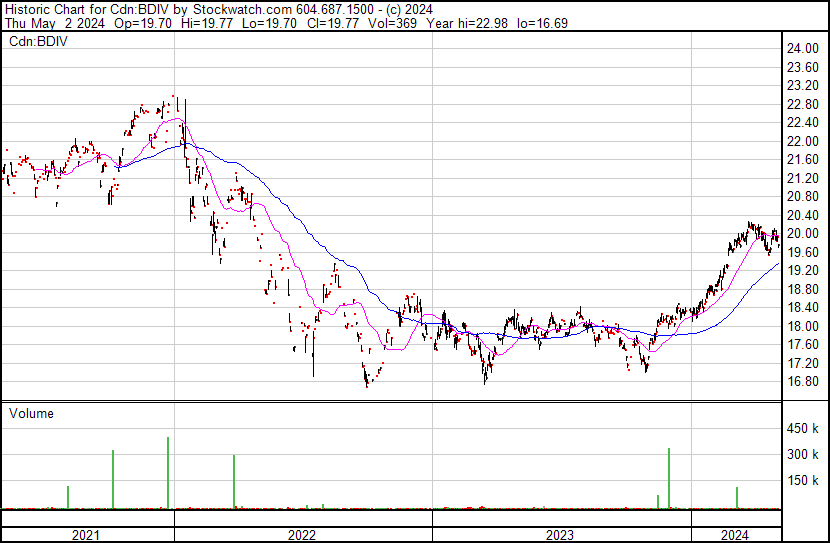Image resolution: width=830 pixels, height=543 pixels.
Task: Click the large volume spike in late 2023
Action: tap(668, 478)
